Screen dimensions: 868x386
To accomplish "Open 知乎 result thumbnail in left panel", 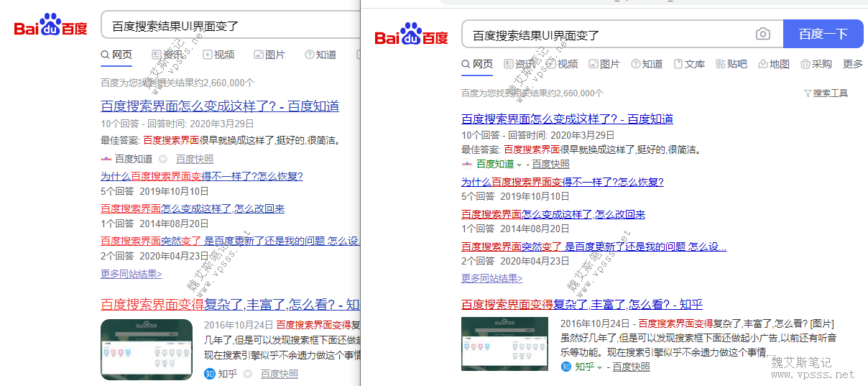I will coord(147,349).
